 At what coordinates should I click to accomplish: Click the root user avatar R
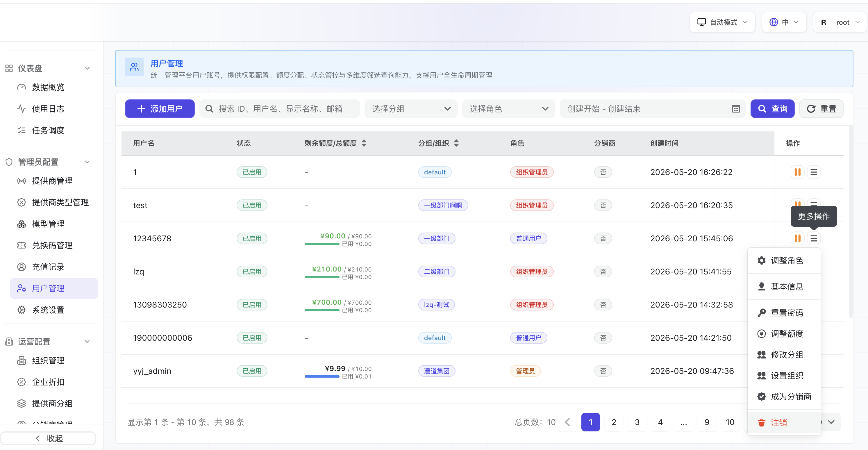[x=823, y=22]
